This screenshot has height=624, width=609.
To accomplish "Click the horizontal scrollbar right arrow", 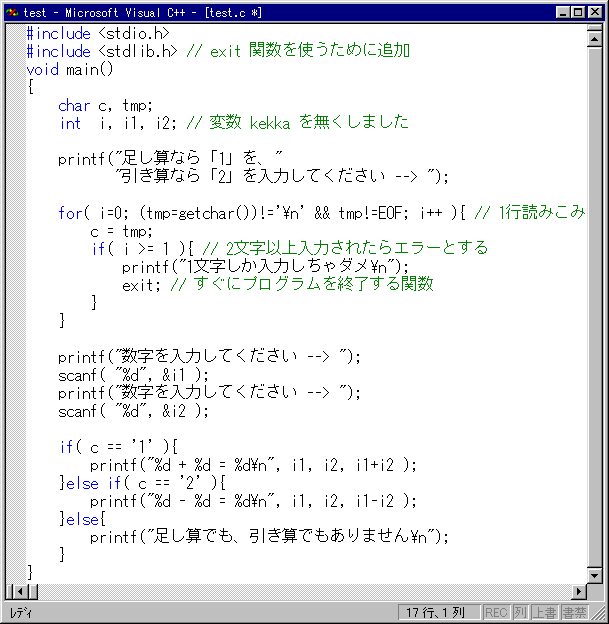I will (x=579, y=592).
